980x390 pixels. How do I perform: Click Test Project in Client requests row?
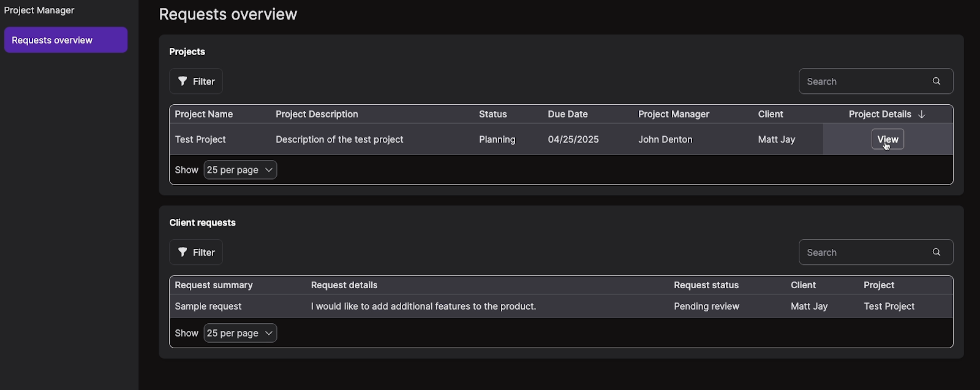click(889, 306)
